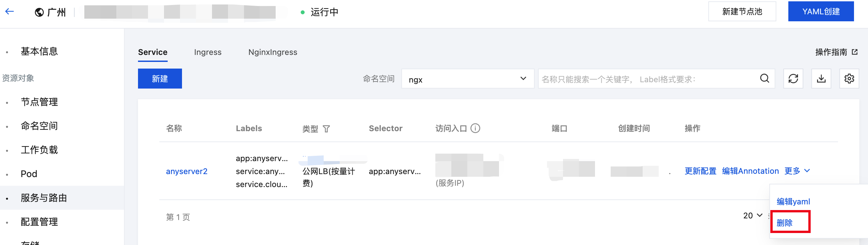Viewport: 868px width, 245px height.
Task: Click the YAML创建 button
Action: [821, 11]
